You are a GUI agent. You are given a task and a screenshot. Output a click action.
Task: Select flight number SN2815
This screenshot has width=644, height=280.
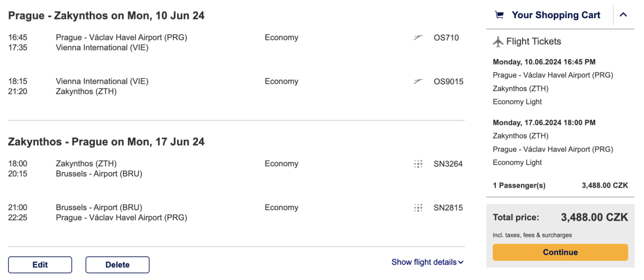point(448,208)
